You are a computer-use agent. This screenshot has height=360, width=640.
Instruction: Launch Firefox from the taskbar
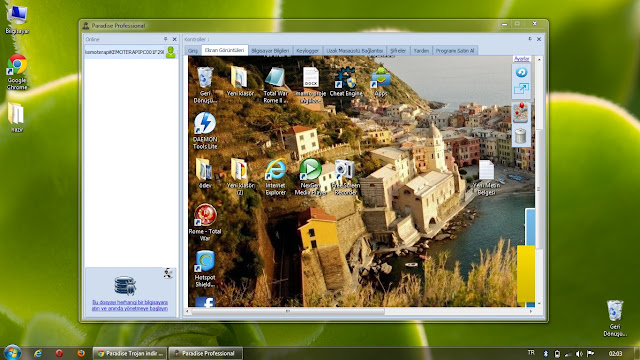(x=81, y=353)
